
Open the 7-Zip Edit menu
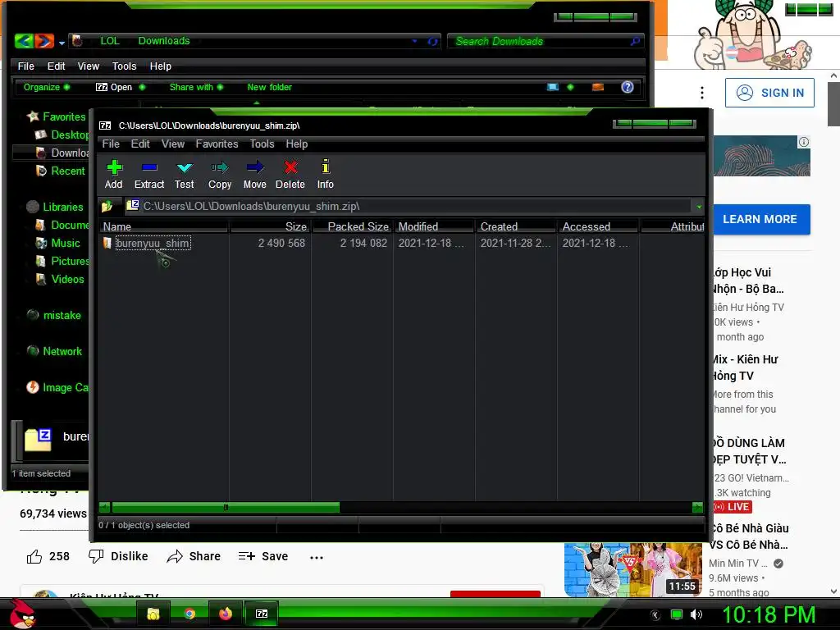coord(140,144)
